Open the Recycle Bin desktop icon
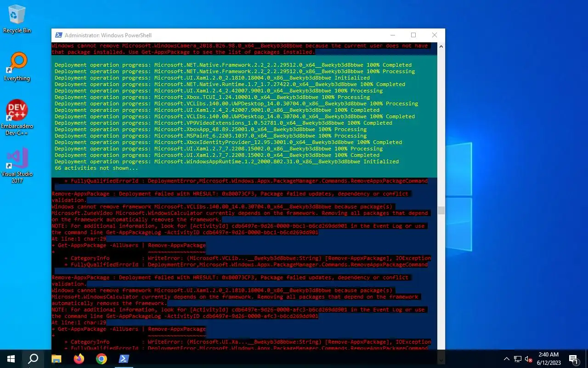The image size is (588, 368). click(x=17, y=19)
